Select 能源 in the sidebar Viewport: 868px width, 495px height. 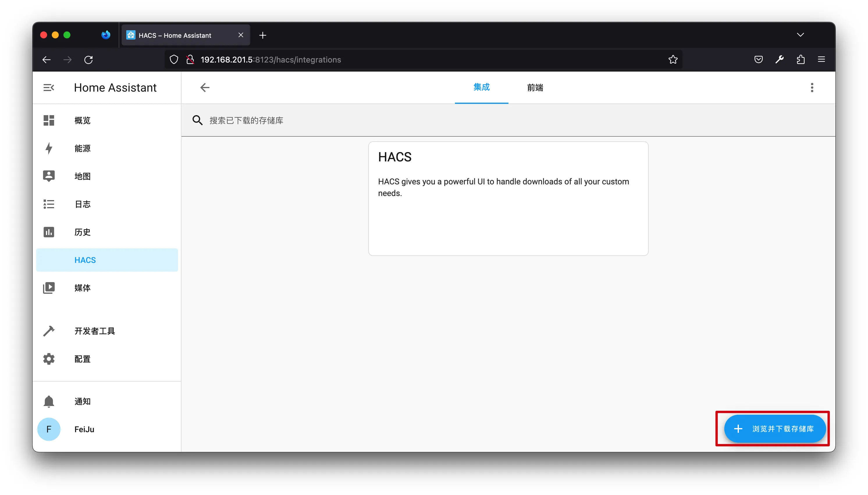107,148
